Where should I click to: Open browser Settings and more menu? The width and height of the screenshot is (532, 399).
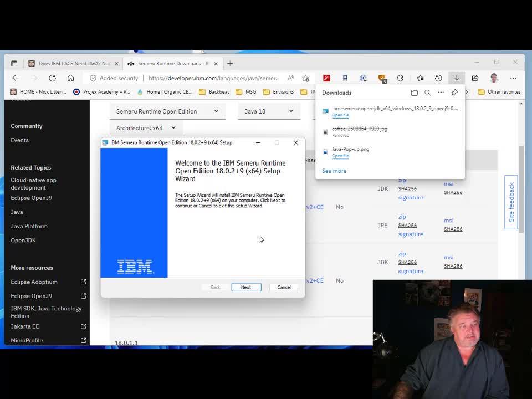point(513,78)
